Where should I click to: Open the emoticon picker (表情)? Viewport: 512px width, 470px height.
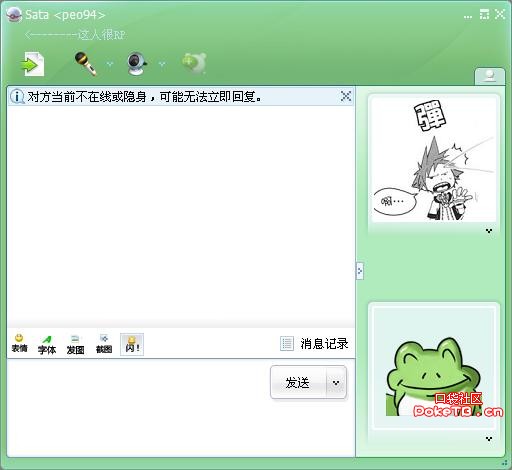coord(19,344)
